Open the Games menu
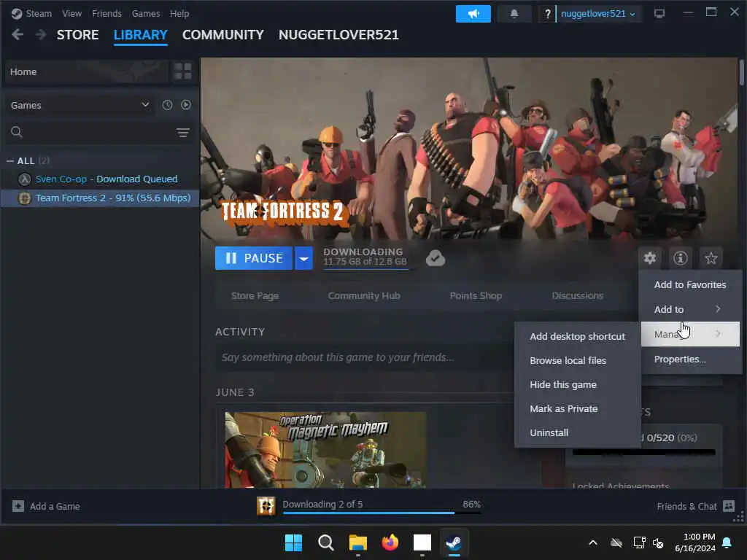The image size is (747, 560). coord(146,13)
